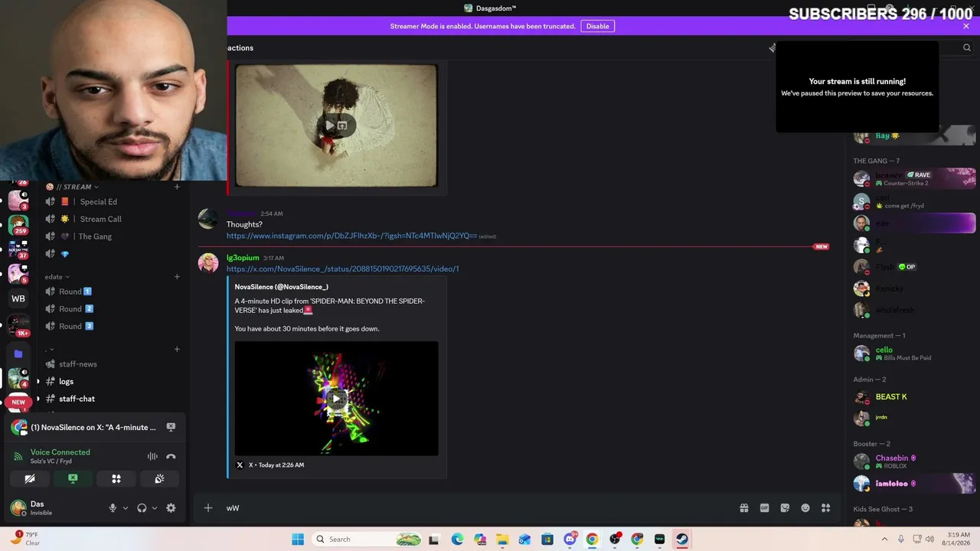This screenshot has height=551, width=980.
Task: Add a channel to the edate category
Action: click(177, 277)
